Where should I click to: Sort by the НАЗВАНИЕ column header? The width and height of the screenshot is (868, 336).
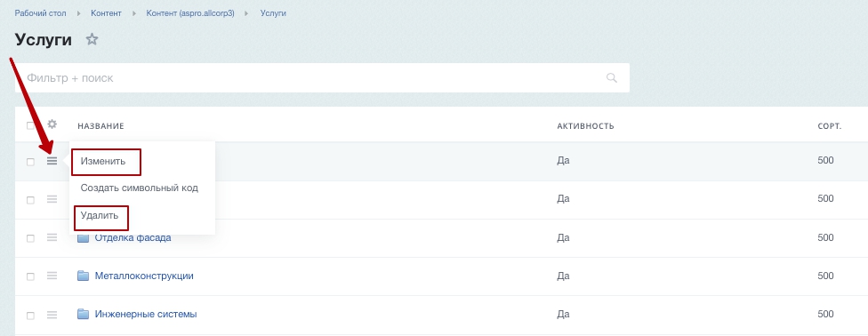pos(100,126)
